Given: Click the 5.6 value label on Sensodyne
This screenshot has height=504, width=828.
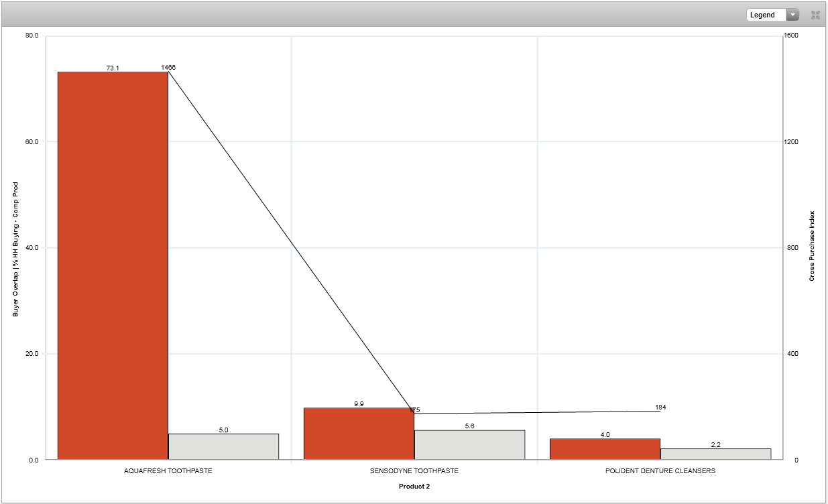Looking at the screenshot, I should coord(469,426).
